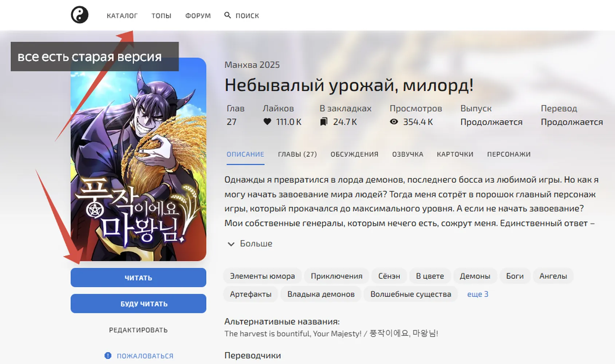Open the Топы menu
615x364 pixels.
click(x=161, y=16)
